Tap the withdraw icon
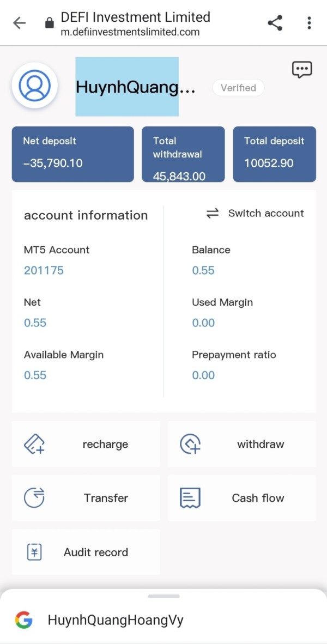 coord(190,444)
